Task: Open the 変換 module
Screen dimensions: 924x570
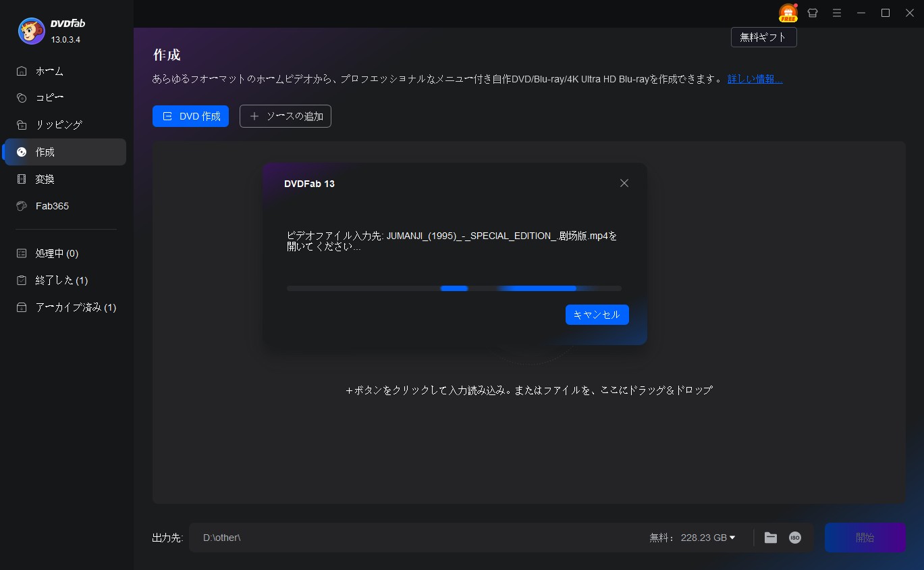Action: click(x=65, y=179)
